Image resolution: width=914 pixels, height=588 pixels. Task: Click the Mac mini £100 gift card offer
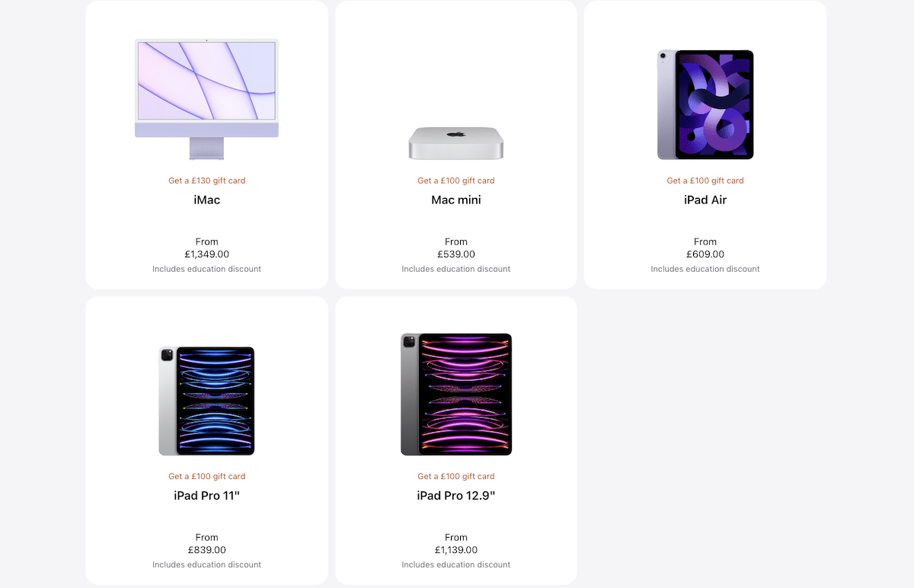pyautogui.click(x=456, y=181)
